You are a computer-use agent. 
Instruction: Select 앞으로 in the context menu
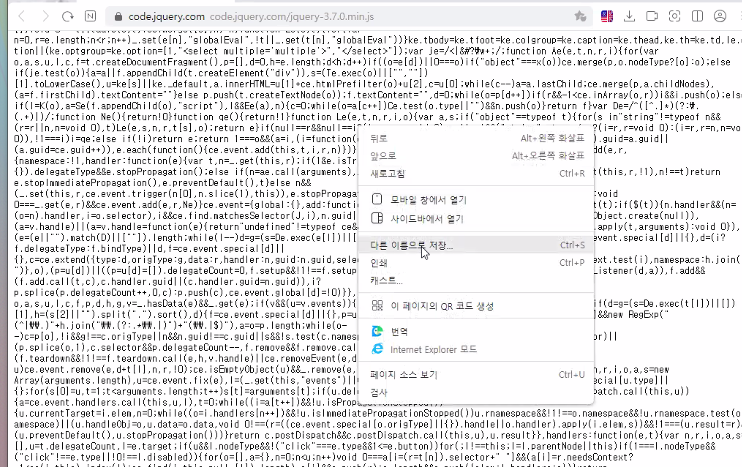pyautogui.click(x=477, y=156)
